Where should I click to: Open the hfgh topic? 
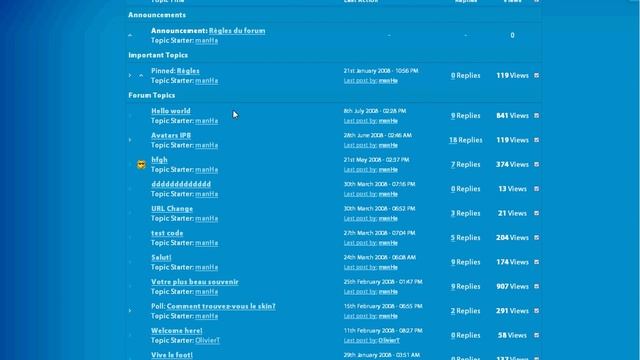(x=159, y=160)
